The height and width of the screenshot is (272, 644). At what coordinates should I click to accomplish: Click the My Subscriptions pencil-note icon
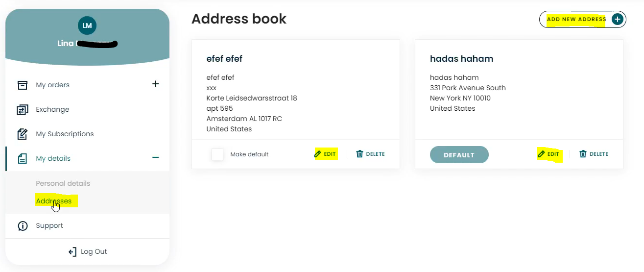(23, 134)
